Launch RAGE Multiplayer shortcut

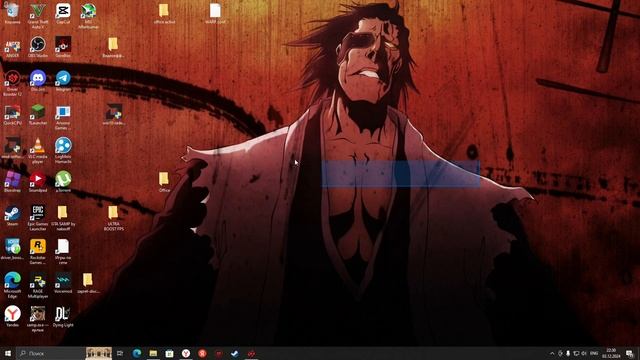tap(38, 285)
